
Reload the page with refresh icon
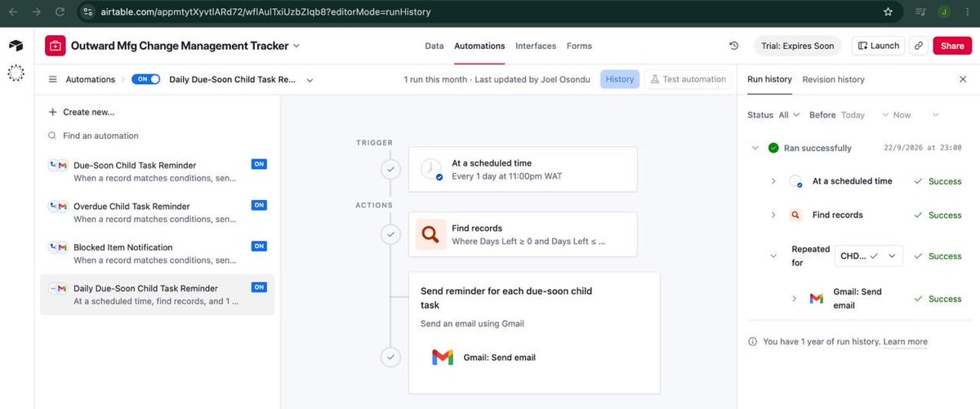click(60, 12)
